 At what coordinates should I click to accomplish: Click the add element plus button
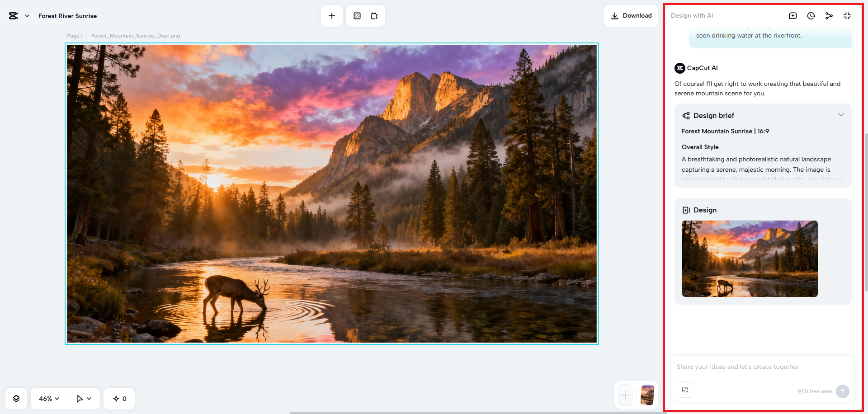click(x=331, y=15)
